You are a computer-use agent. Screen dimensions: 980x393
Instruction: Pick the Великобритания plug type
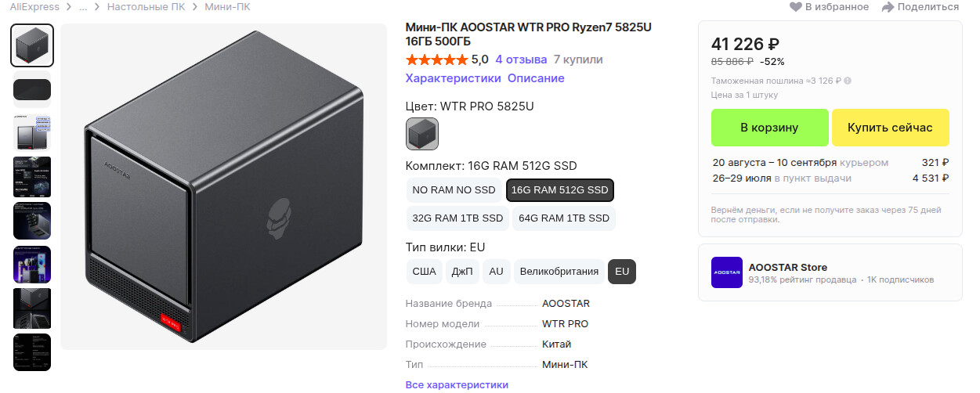(x=559, y=272)
